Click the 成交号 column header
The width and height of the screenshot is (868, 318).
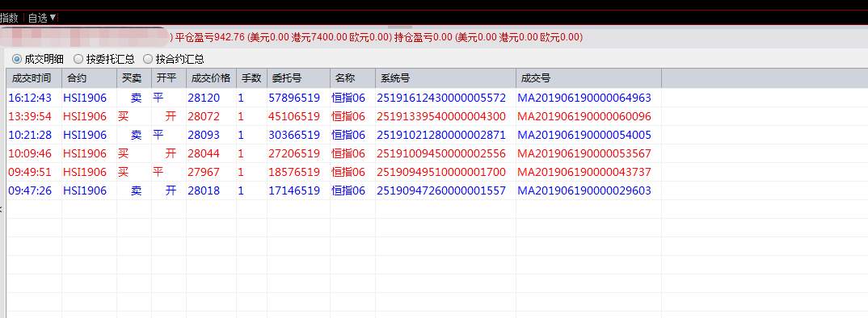588,78
